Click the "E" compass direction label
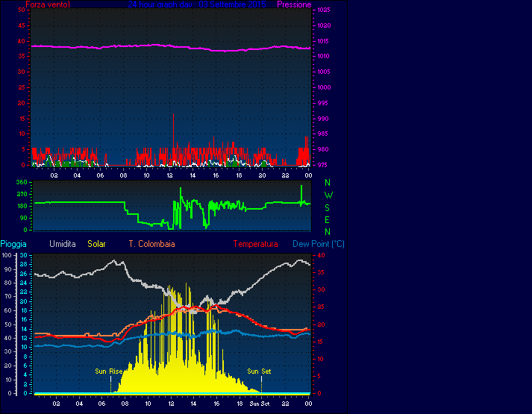 [x=327, y=220]
